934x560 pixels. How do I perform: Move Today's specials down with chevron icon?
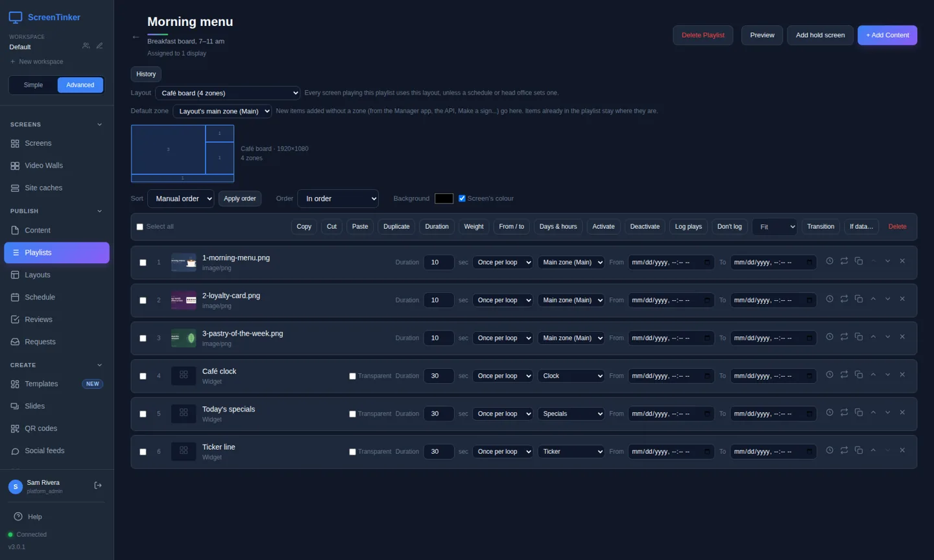click(x=887, y=412)
